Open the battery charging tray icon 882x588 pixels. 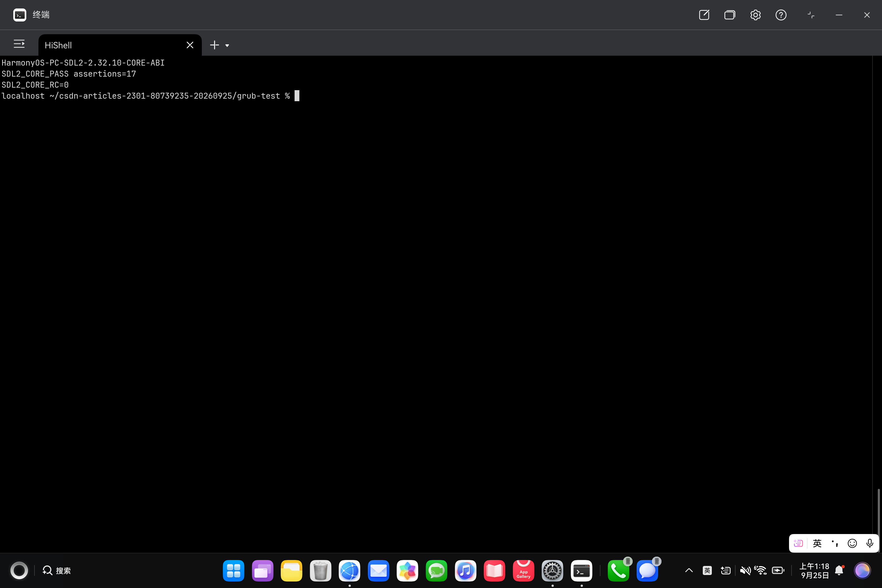(778, 570)
